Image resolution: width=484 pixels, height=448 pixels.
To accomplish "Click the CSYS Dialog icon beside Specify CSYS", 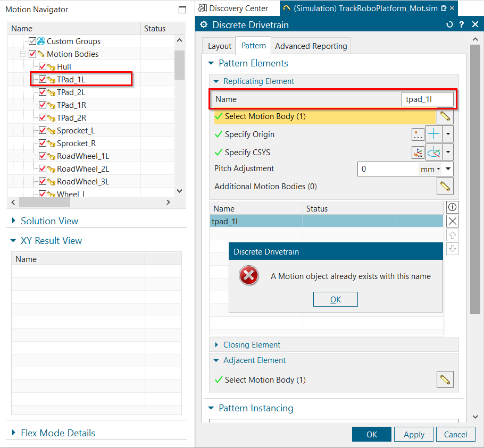I will (x=418, y=153).
